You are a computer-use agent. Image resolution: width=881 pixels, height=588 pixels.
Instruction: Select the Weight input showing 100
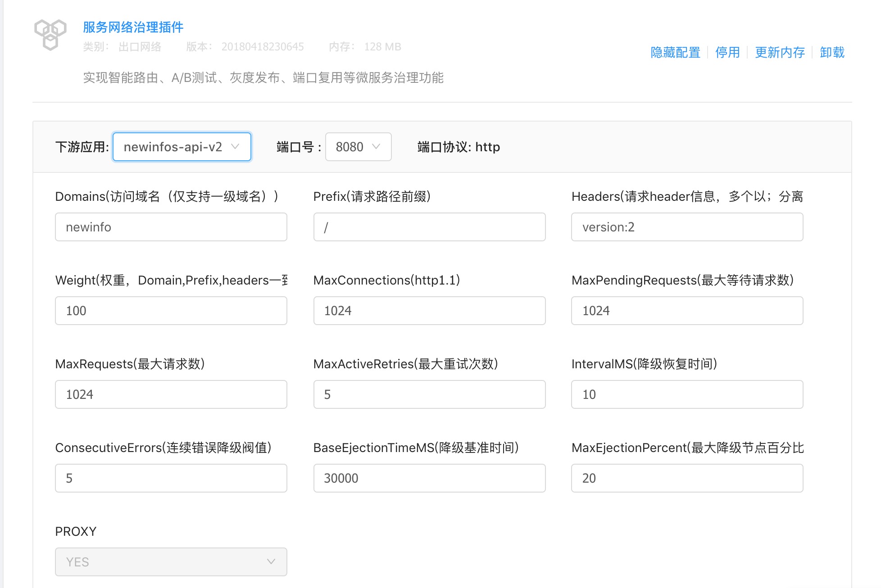[171, 311]
